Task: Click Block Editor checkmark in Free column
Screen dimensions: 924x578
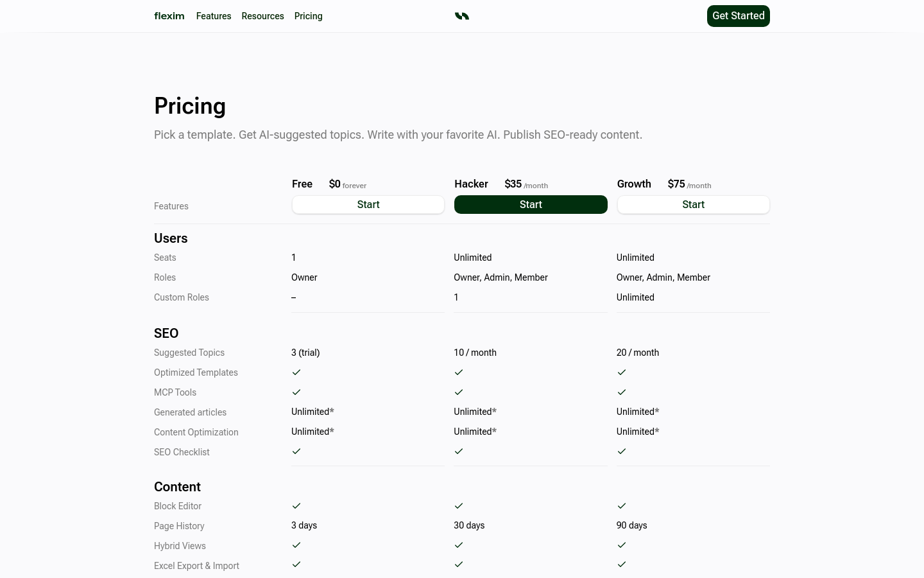Action: [x=296, y=506]
